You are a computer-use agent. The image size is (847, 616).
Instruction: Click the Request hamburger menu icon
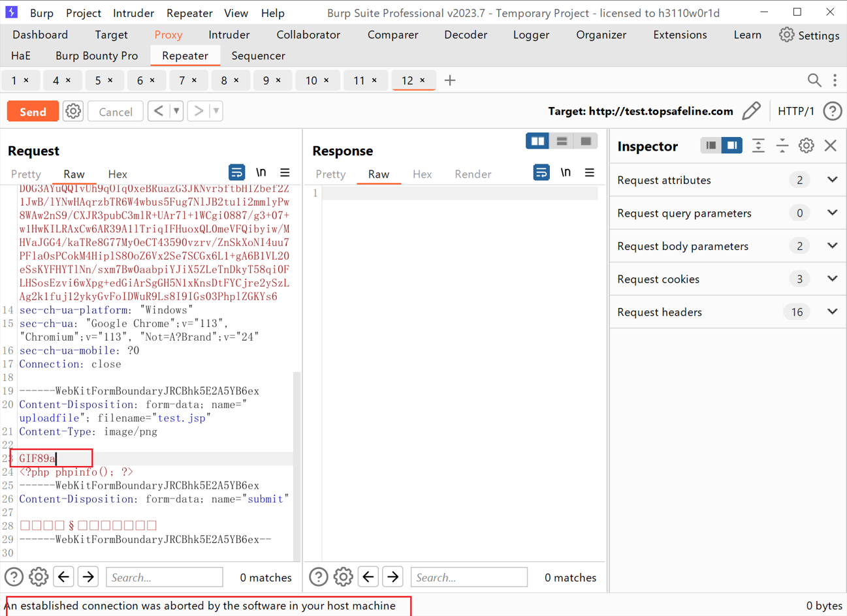(x=285, y=173)
